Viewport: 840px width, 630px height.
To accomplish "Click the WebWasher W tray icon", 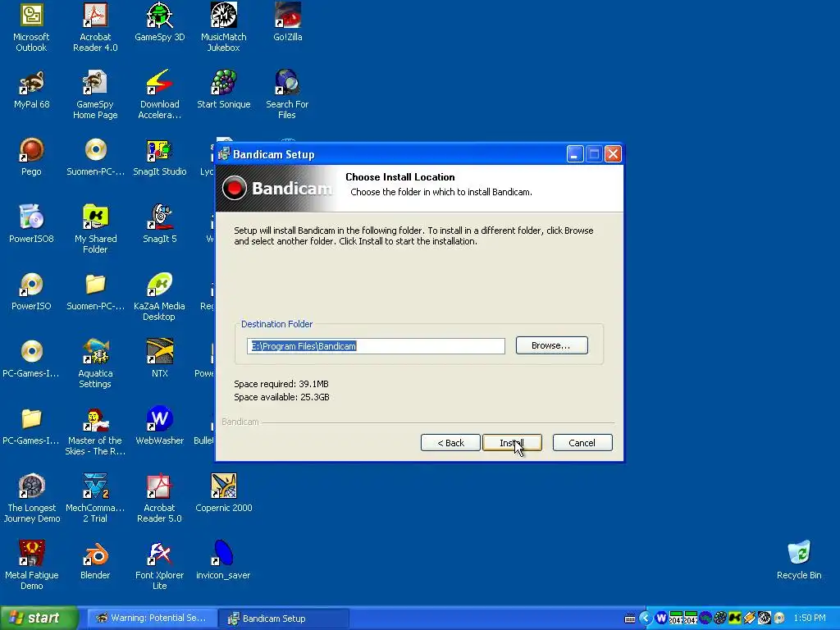I will tap(661, 619).
